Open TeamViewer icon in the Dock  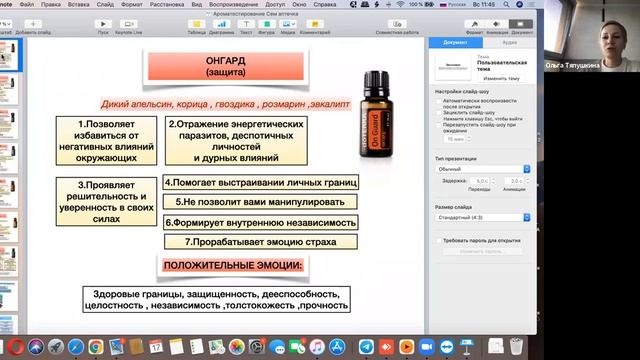[447, 347]
